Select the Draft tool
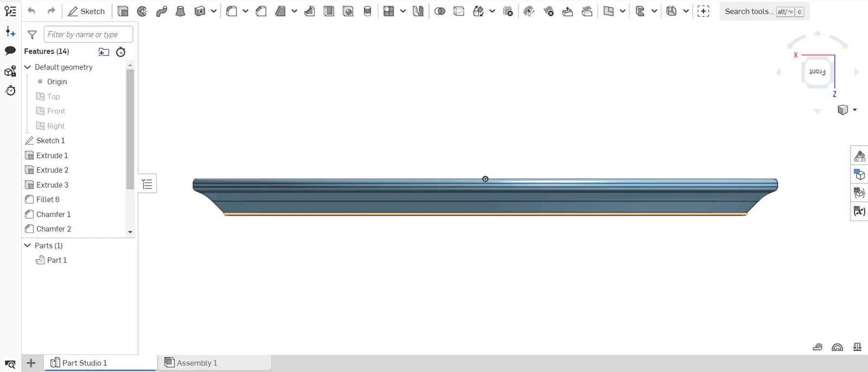This screenshot has height=372, width=868. pos(280,11)
